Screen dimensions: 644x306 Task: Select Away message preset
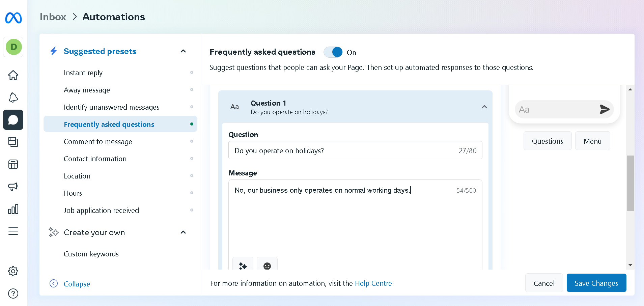coord(87,90)
